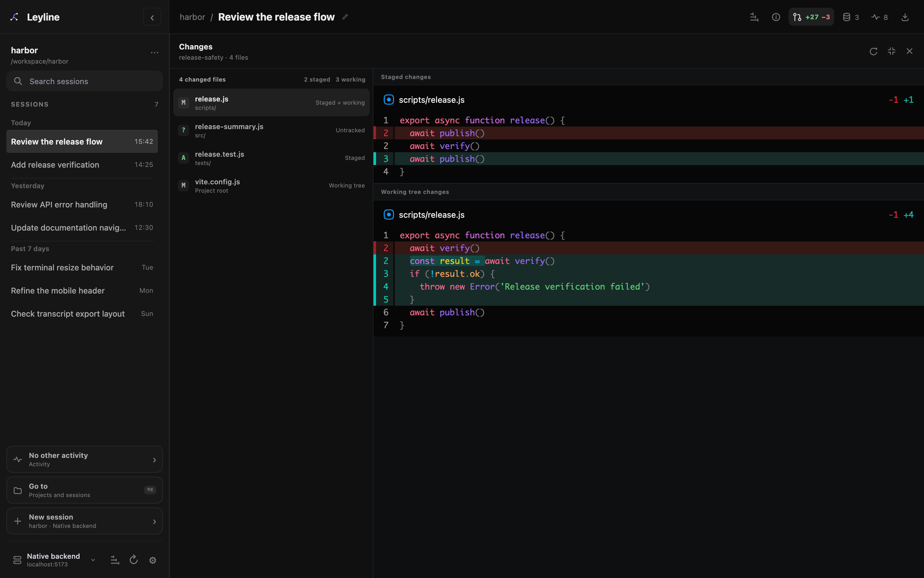This screenshot has width=924, height=578.
Task: Click the pencil icon to rename session
Action: pos(345,17)
